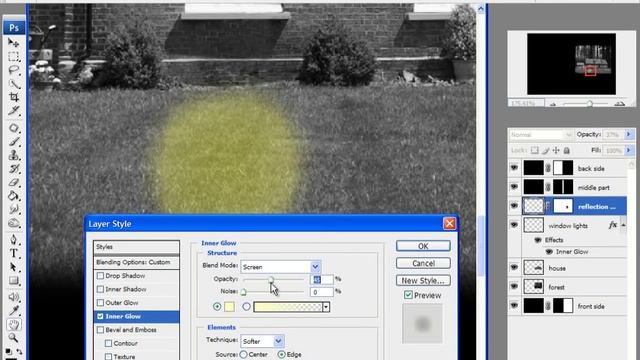Select the Move tool
Viewport: 640px width, 360px height.
pos(13,42)
